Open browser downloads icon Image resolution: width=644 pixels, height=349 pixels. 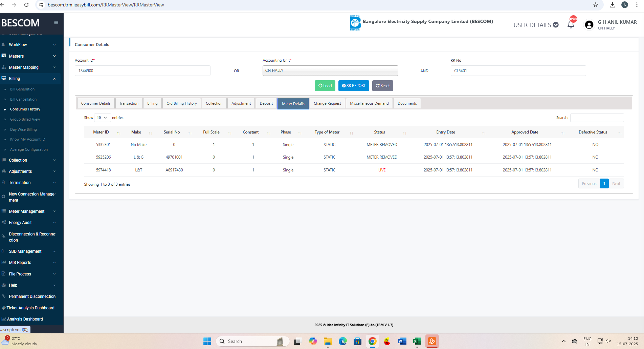613,5
